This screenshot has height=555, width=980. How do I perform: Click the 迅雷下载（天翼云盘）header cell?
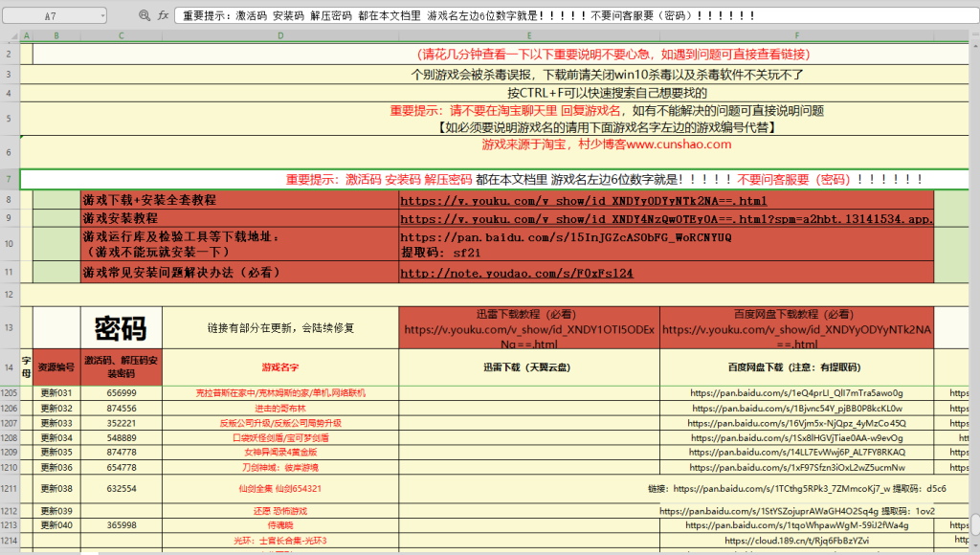(529, 367)
